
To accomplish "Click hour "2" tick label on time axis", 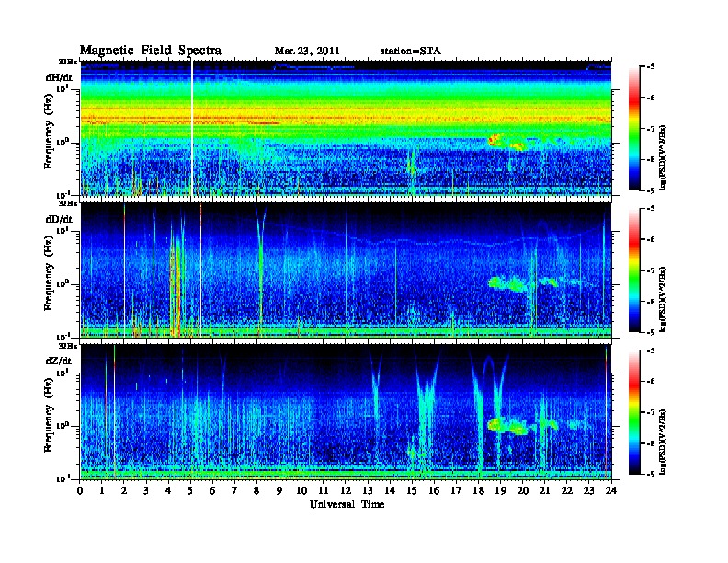I will (x=124, y=490).
